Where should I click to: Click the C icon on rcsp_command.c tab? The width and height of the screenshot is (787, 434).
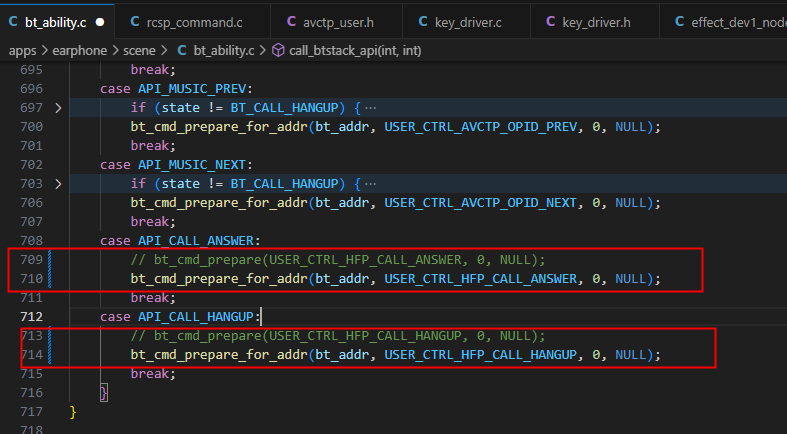pos(135,22)
